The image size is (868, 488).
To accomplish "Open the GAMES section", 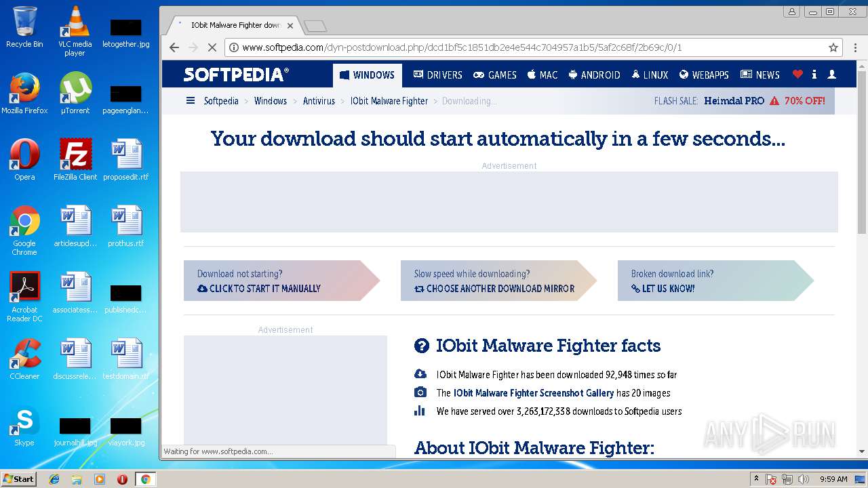I will tap(495, 75).
